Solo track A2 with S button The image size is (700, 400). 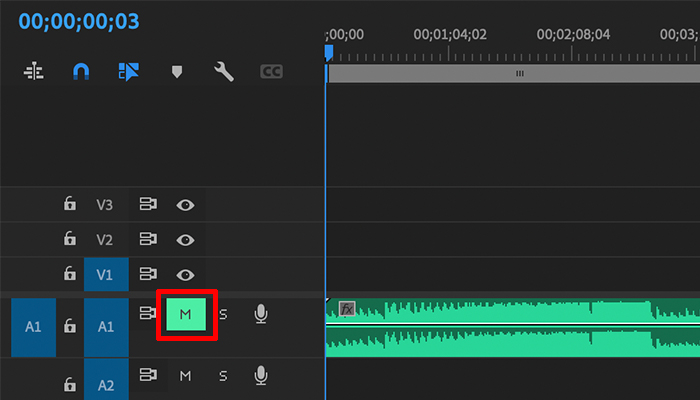pos(223,376)
